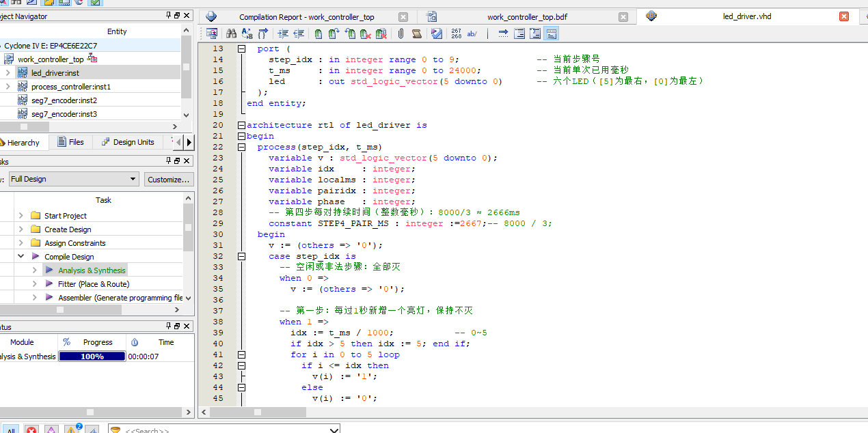The width and height of the screenshot is (868, 433).
Task: Click the led_driver.vhd tab file icon
Action: click(x=651, y=16)
